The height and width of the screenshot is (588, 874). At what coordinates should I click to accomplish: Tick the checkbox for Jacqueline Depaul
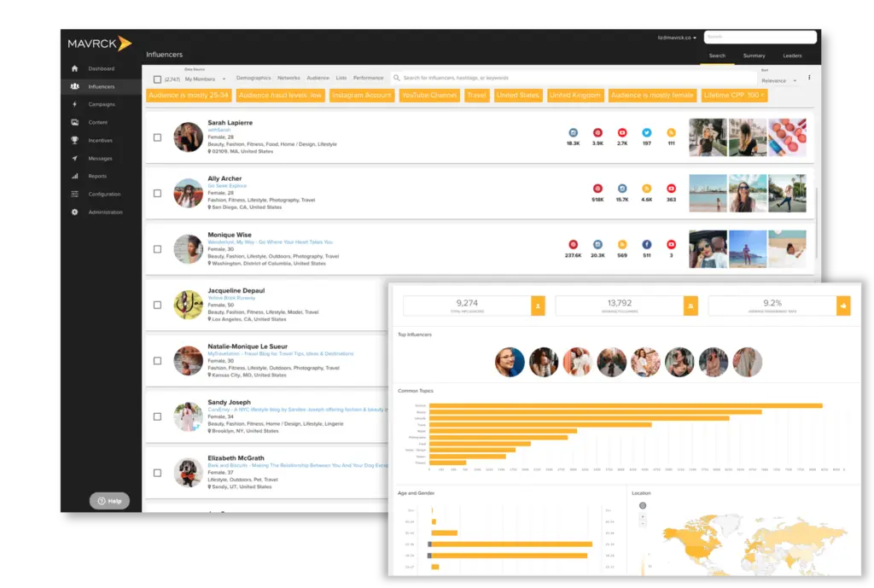157,305
